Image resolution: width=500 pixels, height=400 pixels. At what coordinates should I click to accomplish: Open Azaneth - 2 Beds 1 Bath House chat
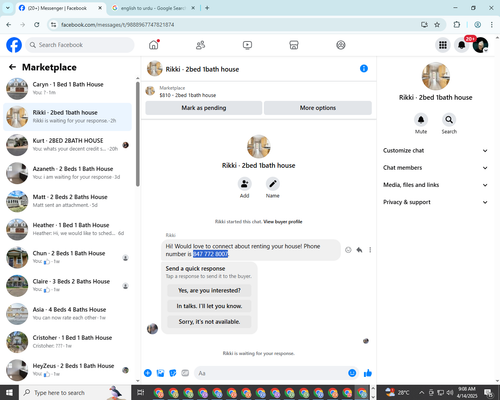(x=68, y=173)
